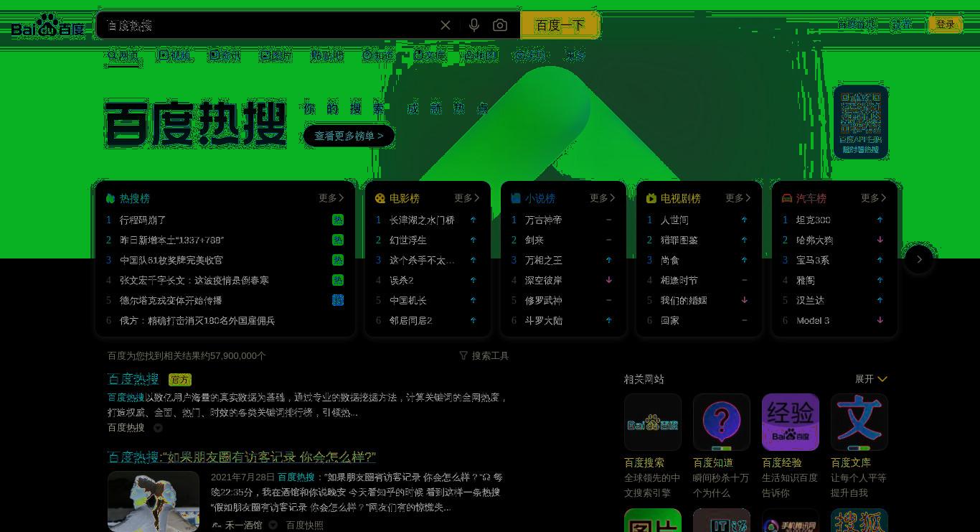Open novel 万古神帝
Image resolution: width=980 pixels, height=532 pixels.
[543, 220]
